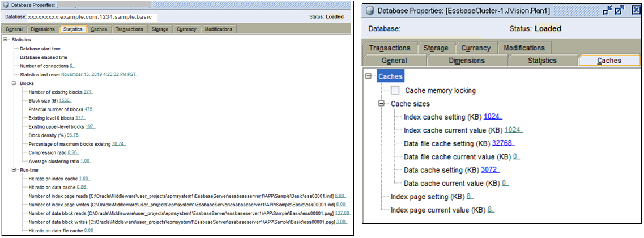Click the Number of index page writes value
644x238 pixels.
coord(341,205)
